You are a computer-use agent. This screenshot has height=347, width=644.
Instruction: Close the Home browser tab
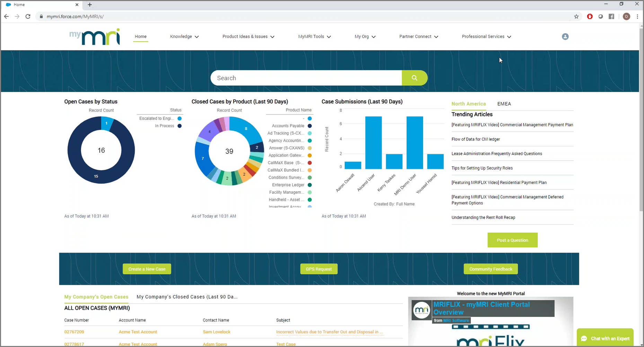tap(77, 4)
